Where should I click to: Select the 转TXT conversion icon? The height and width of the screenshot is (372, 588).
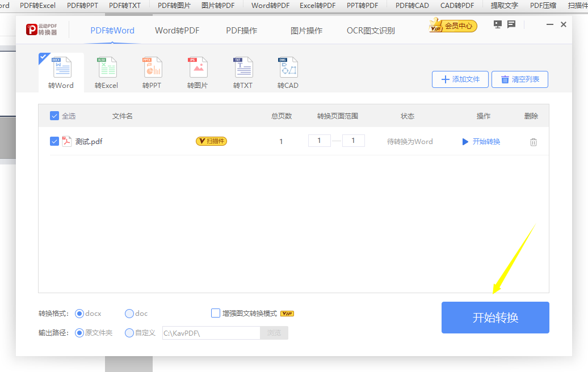[242, 71]
